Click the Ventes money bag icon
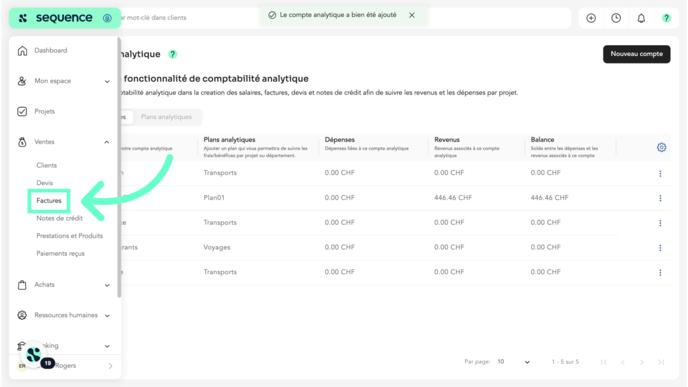 coord(22,142)
